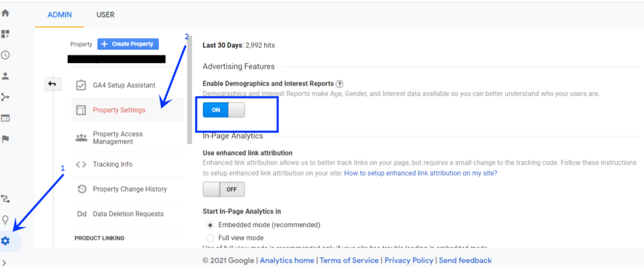The image size is (644, 267).
Task: Open Acquisition branching icon in sidebar
Action: 5,97
